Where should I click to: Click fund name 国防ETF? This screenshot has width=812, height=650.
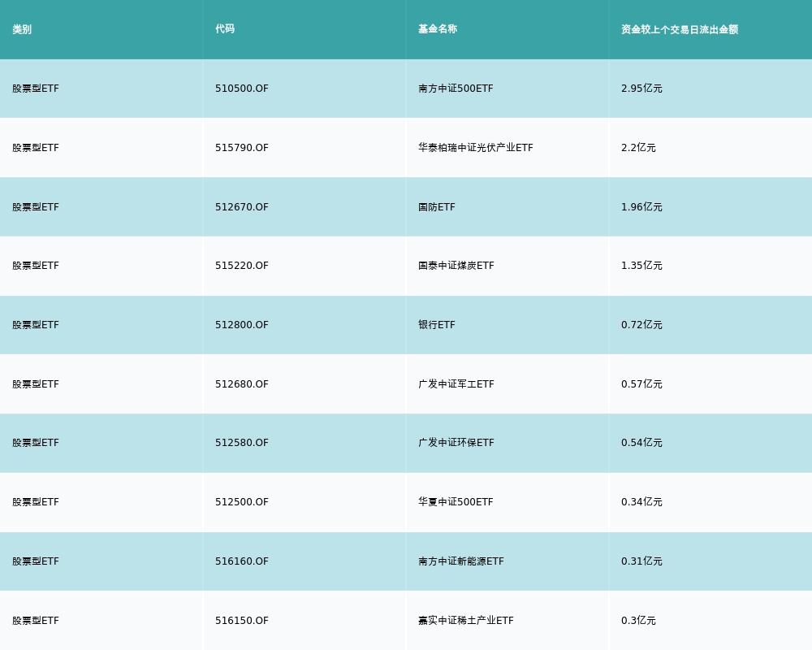pos(437,207)
